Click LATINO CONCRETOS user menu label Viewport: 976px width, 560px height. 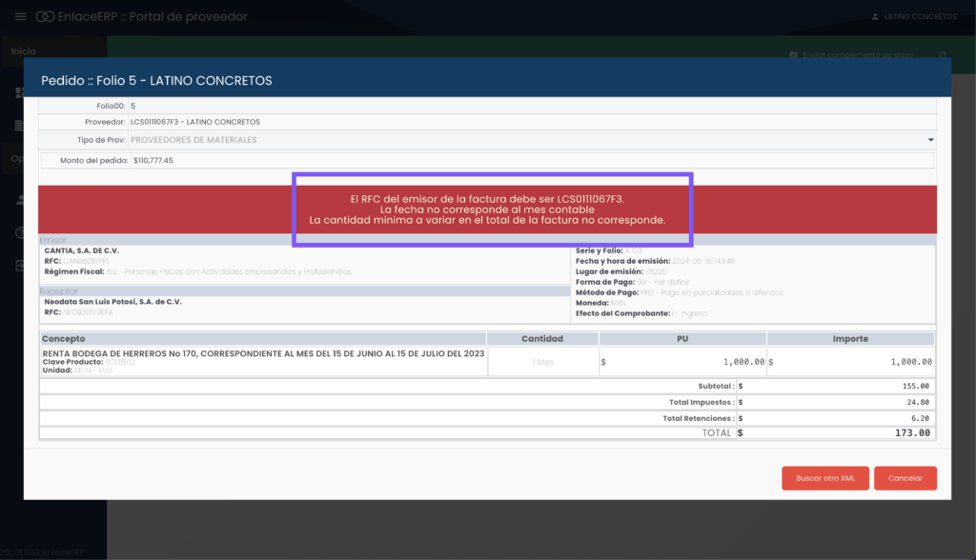[x=920, y=17]
